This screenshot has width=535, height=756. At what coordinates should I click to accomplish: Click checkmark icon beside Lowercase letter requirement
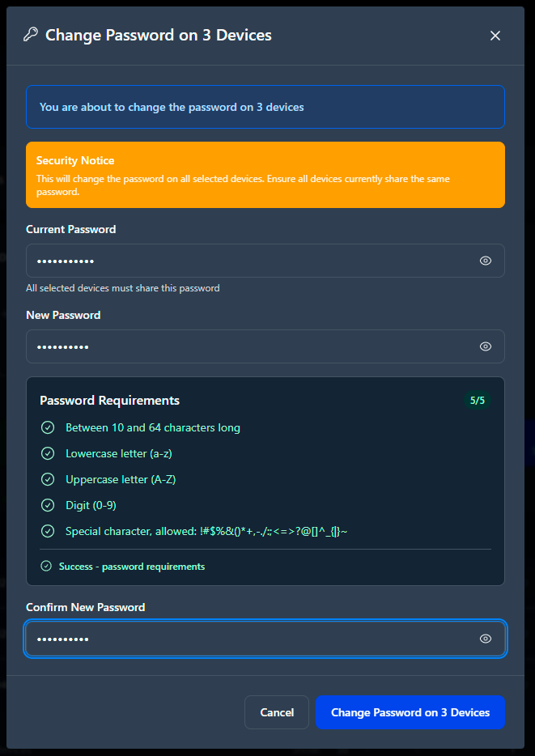[x=48, y=454]
